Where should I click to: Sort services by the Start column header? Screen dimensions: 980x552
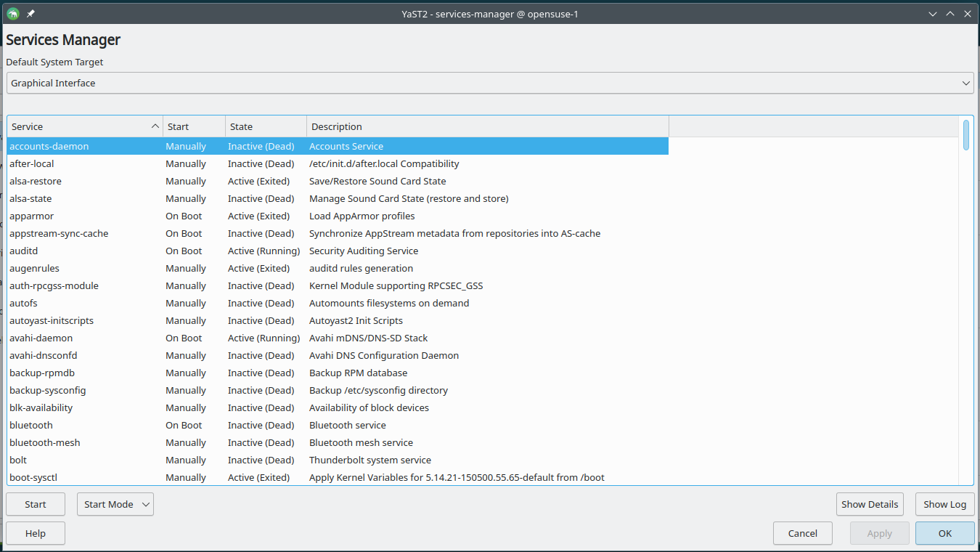tap(194, 126)
